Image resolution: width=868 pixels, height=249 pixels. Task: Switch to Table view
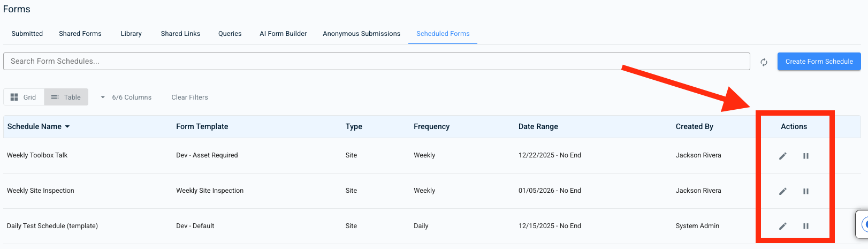(66, 97)
